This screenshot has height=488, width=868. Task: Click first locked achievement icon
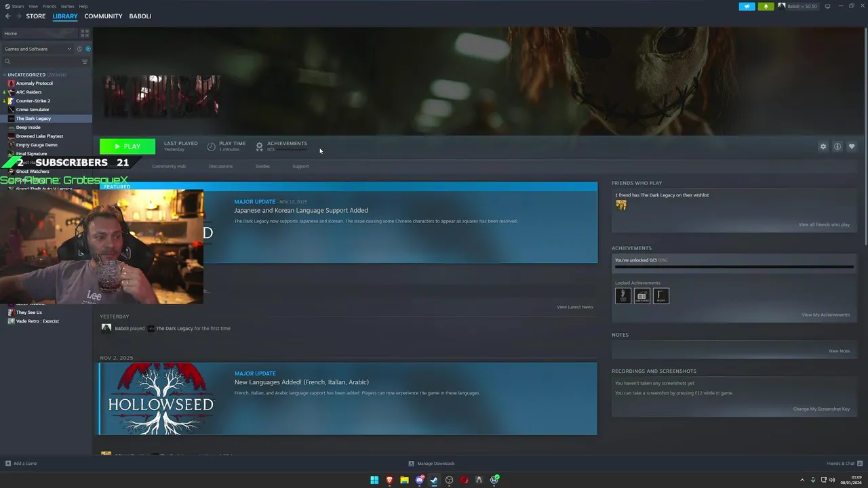point(623,296)
